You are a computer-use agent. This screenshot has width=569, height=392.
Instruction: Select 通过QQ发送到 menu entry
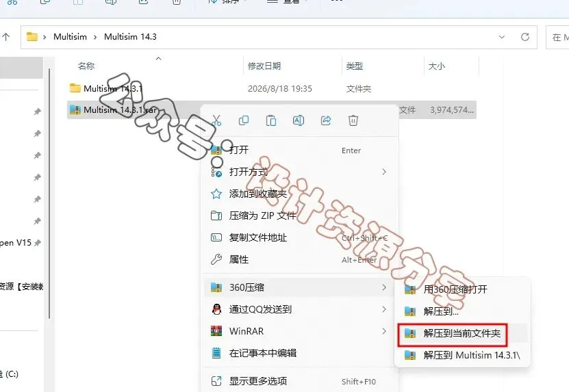pyautogui.click(x=299, y=309)
